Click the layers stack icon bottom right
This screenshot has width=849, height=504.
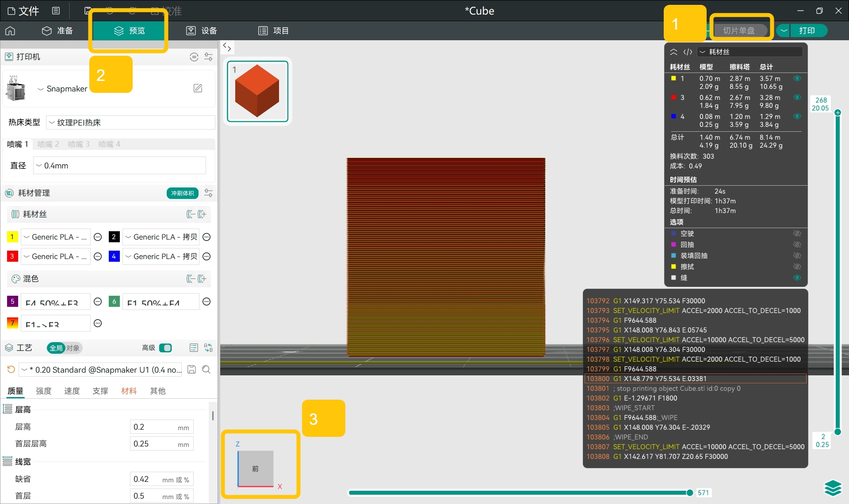[x=833, y=489]
